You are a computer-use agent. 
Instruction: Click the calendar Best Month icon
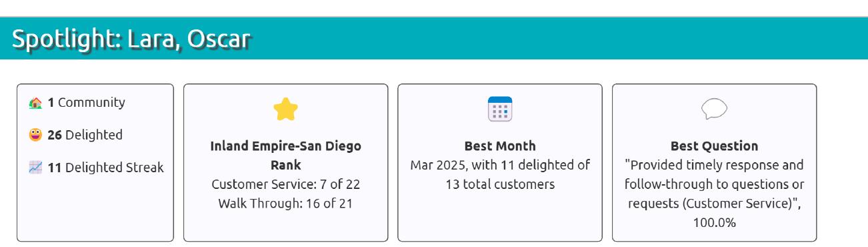point(500,109)
